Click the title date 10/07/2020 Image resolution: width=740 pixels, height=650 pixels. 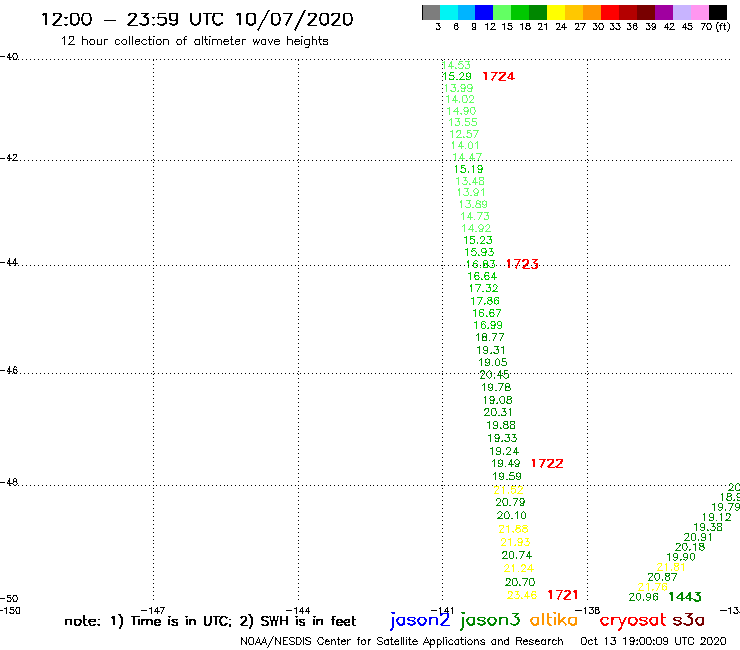294,19
